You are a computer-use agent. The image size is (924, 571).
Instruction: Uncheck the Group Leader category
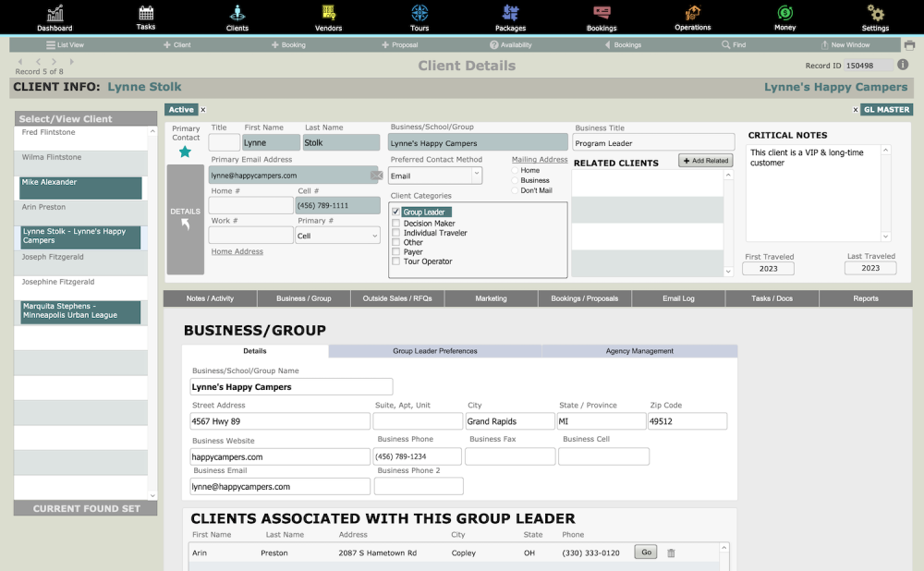396,213
